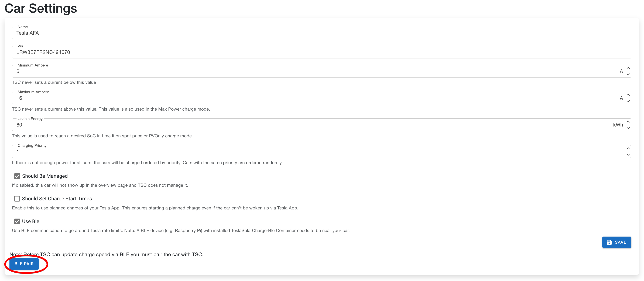Click the kWh unit label
This screenshot has height=281, width=644.
click(x=618, y=125)
